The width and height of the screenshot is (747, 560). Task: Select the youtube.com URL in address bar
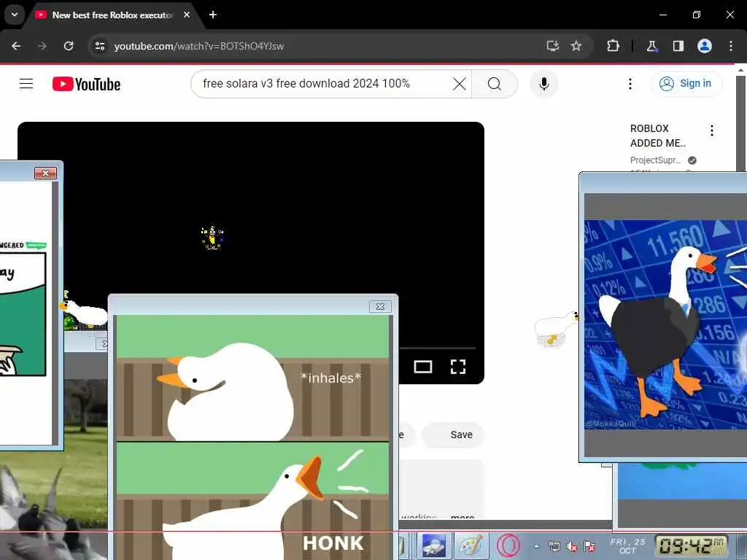[x=198, y=46]
